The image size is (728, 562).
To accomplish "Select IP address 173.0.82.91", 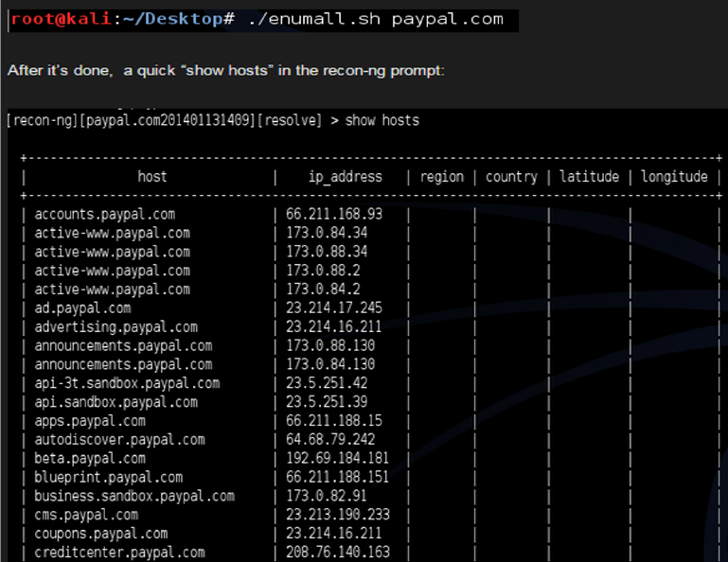I will tap(327, 496).
